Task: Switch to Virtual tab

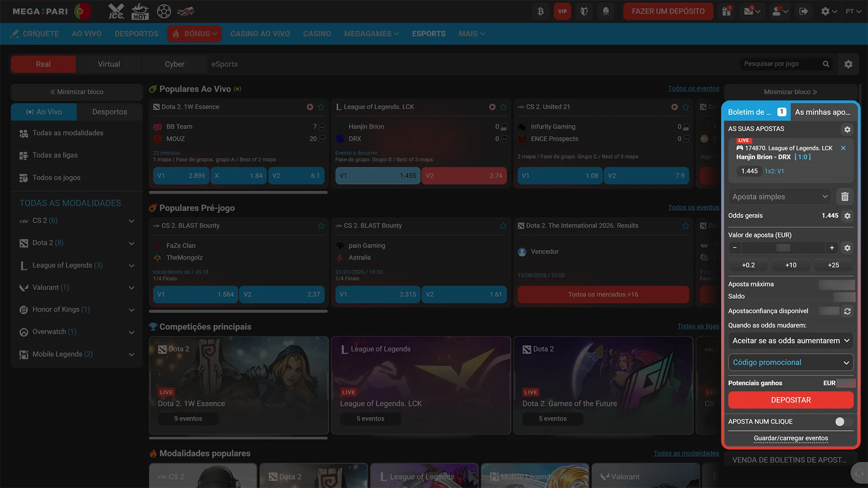Action: point(109,64)
